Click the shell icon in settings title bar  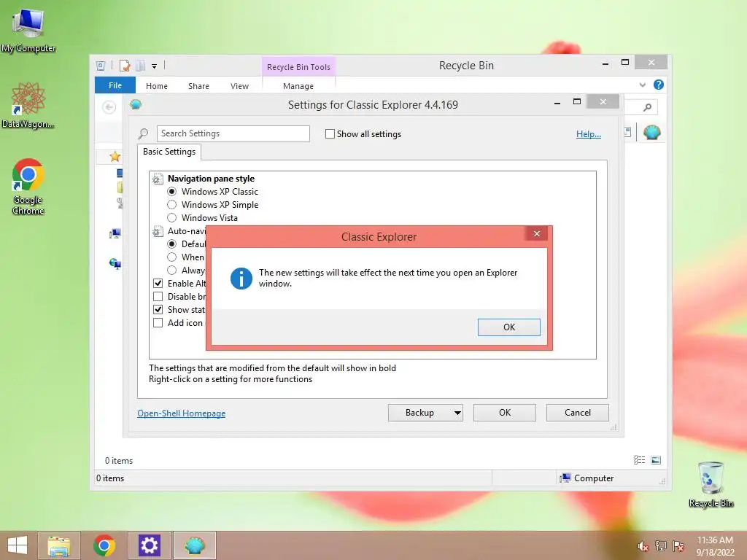pos(136,104)
